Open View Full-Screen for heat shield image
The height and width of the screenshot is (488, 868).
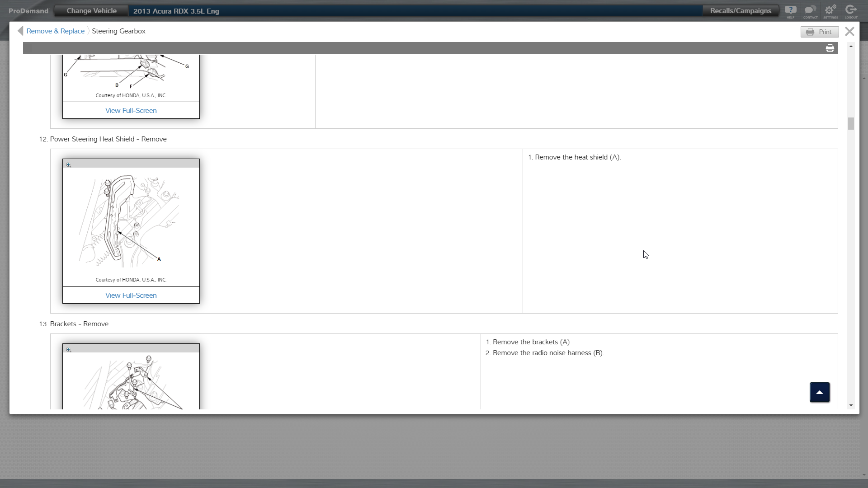131,295
